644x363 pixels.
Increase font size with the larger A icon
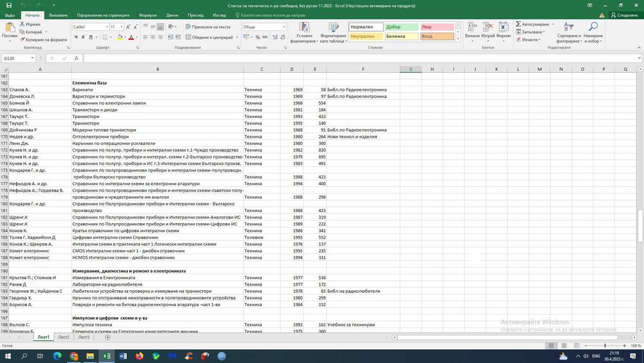[x=128, y=26]
